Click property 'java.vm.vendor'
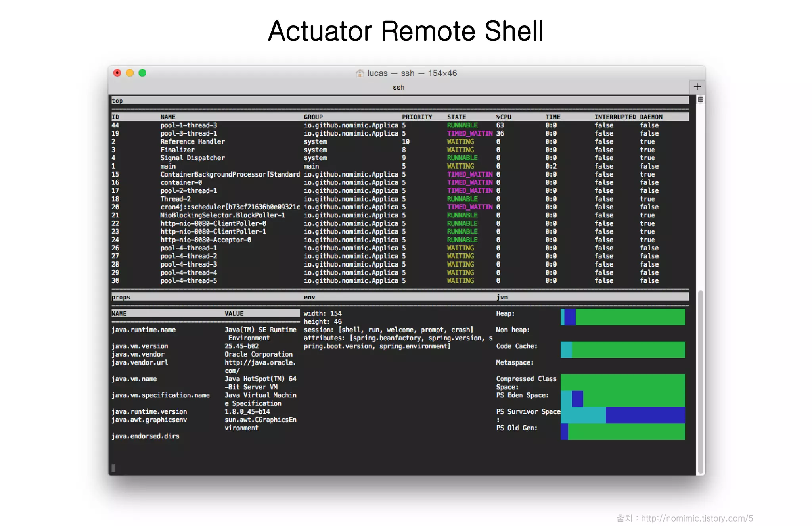Image resolution: width=812 pixels, height=526 pixels. click(x=138, y=354)
